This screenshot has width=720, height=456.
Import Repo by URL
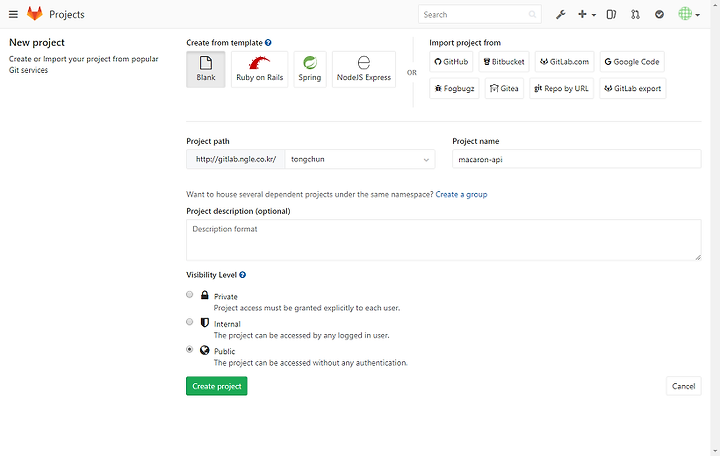point(561,88)
